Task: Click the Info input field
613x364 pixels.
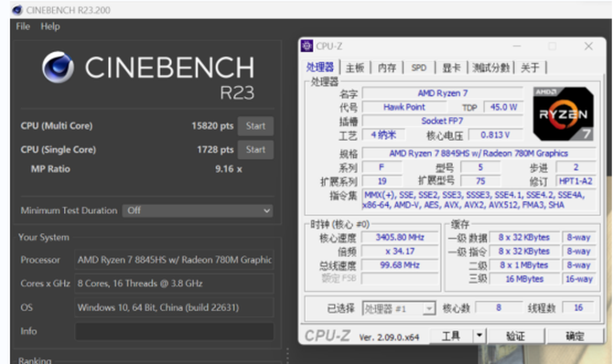Action: 175,331
